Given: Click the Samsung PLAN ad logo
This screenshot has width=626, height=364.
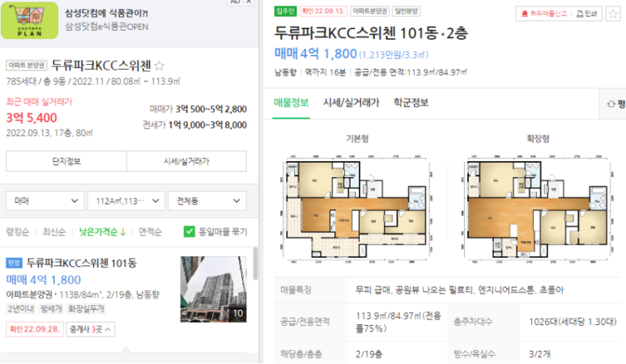Looking at the screenshot, I should [x=29, y=20].
